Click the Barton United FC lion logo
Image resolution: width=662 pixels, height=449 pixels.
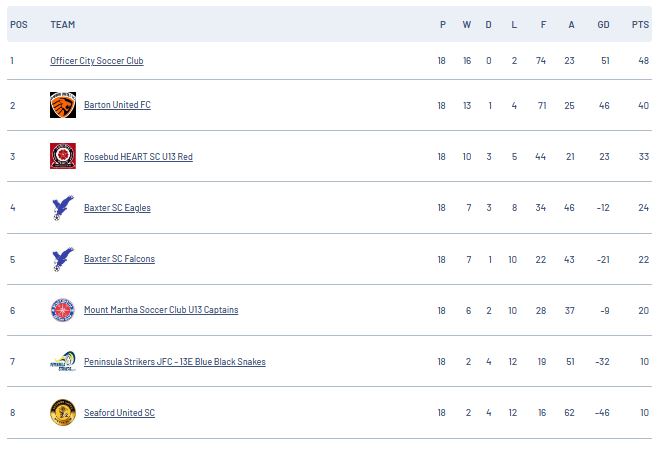pyautogui.click(x=63, y=105)
